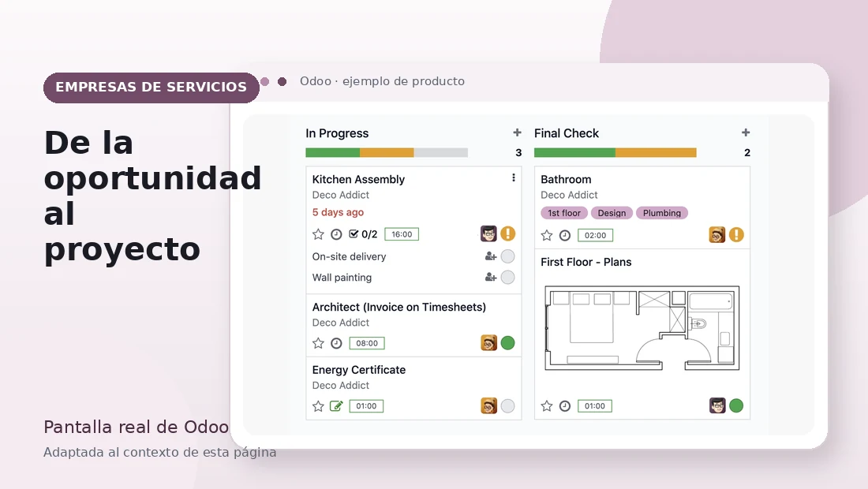Screen dimensions: 868x489
Task: Open the floor plan thumbnail image
Action: [x=642, y=328]
